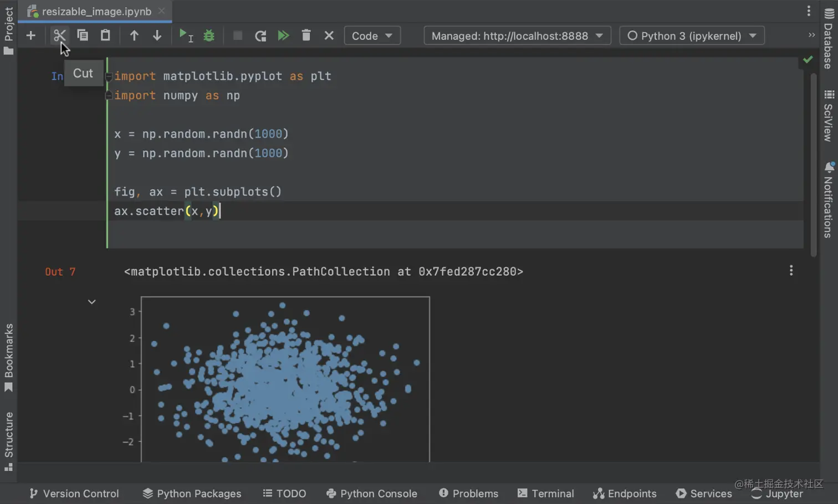Click the green inspection checkmark

[808, 59]
